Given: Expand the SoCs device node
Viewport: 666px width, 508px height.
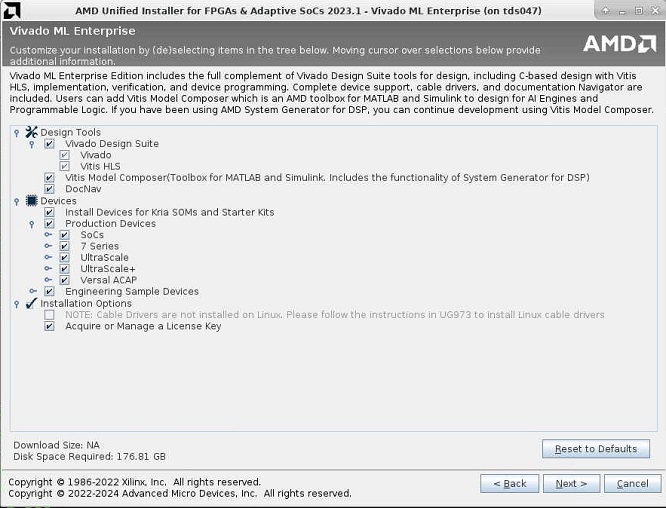Looking at the screenshot, I should point(48,235).
